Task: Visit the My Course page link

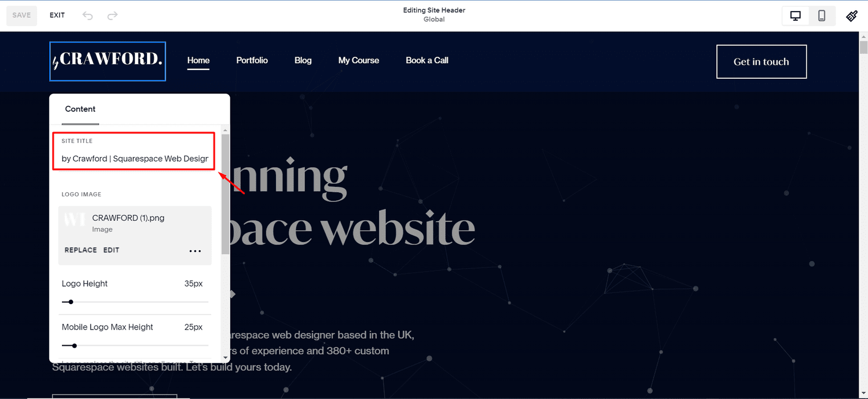Action: point(359,60)
